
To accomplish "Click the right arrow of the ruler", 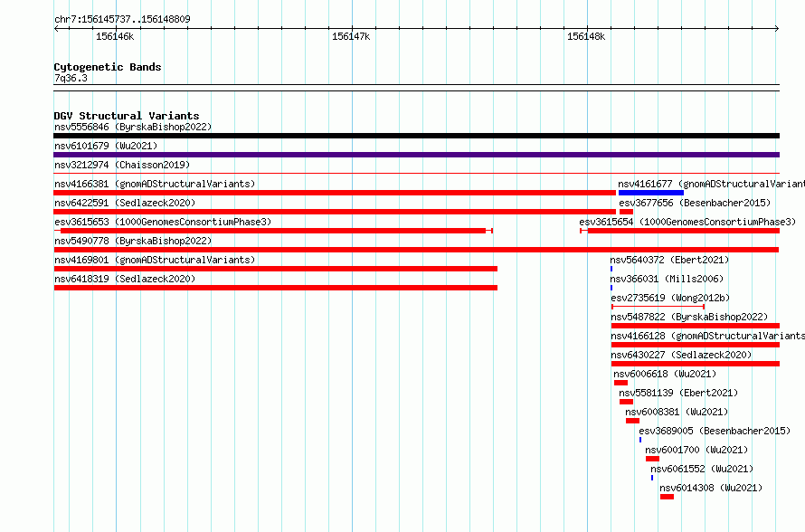I will (777, 29).
